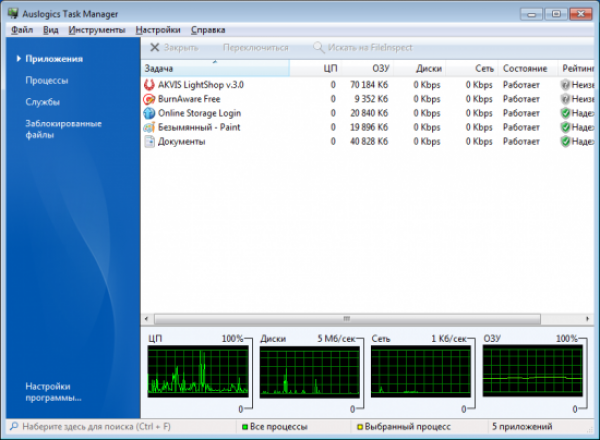Screen dimensions: 600x440
Task: Open the Файл menu
Action: pos(22,30)
